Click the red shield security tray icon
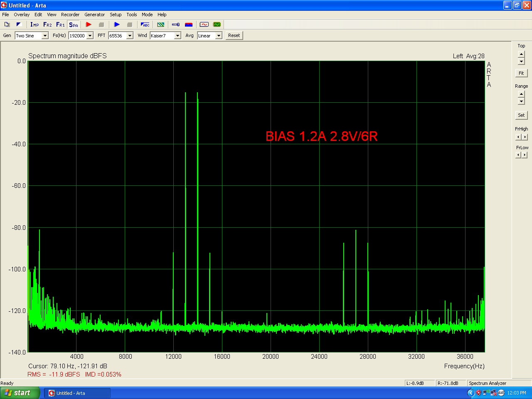Screen dimensions: 532x399 [x=478, y=393]
